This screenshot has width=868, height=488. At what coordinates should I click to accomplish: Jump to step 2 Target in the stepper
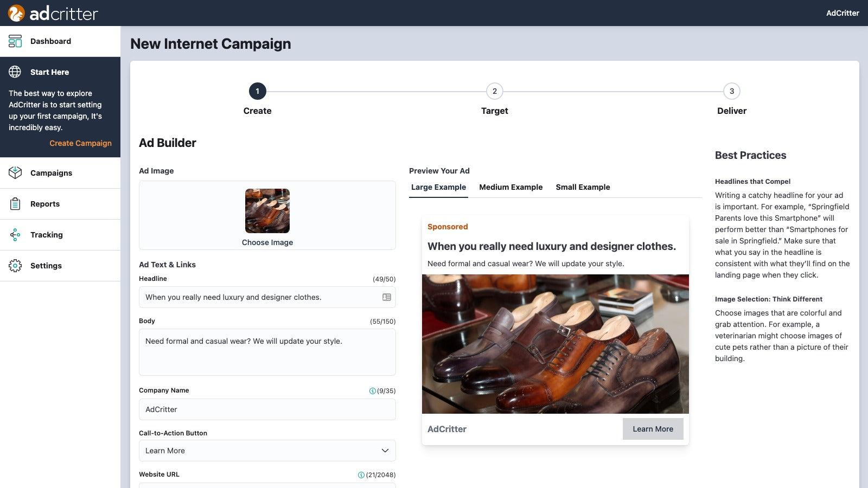point(494,91)
